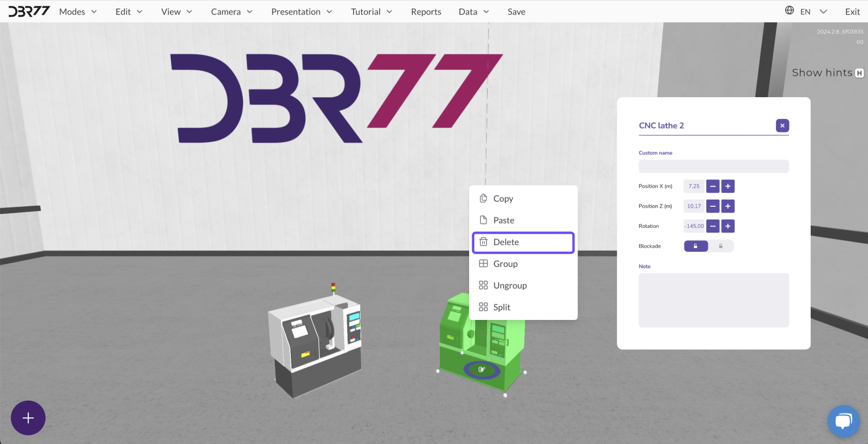Click the rotate handle under green lathe

[x=482, y=370]
